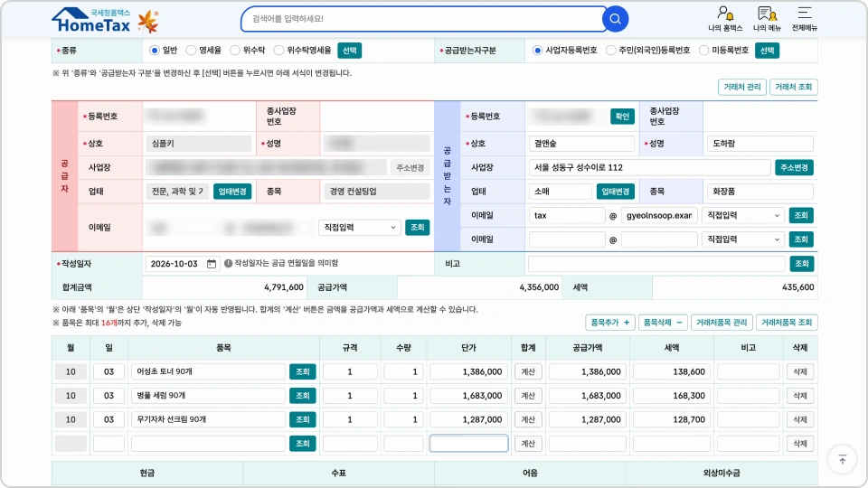Click the recipient 성명 field 도하람
The height and width of the screenshot is (488, 868).
[x=760, y=144]
